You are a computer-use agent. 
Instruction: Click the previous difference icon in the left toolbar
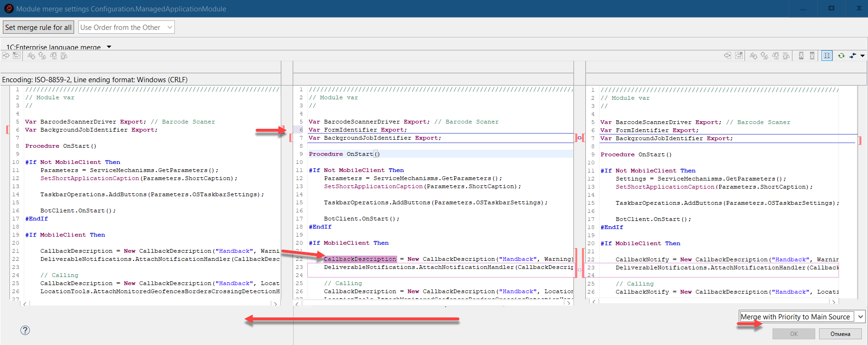(42, 56)
